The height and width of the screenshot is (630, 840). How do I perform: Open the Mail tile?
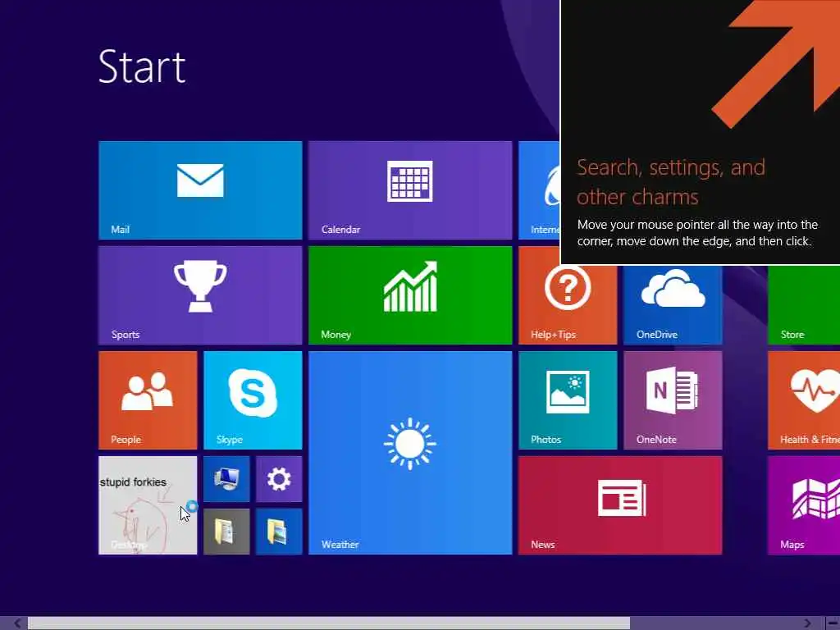pos(200,190)
